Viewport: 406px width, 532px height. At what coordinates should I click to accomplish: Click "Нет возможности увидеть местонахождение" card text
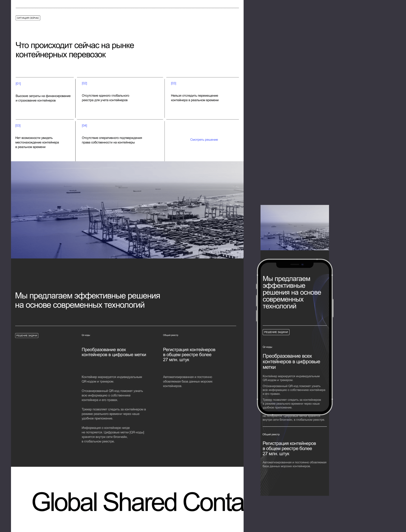[x=37, y=142]
